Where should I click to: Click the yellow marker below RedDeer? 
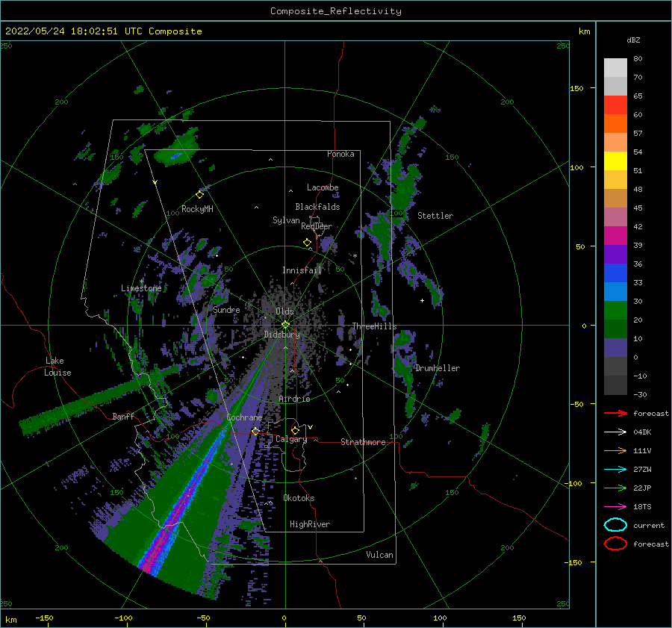pyautogui.click(x=308, y=243)
